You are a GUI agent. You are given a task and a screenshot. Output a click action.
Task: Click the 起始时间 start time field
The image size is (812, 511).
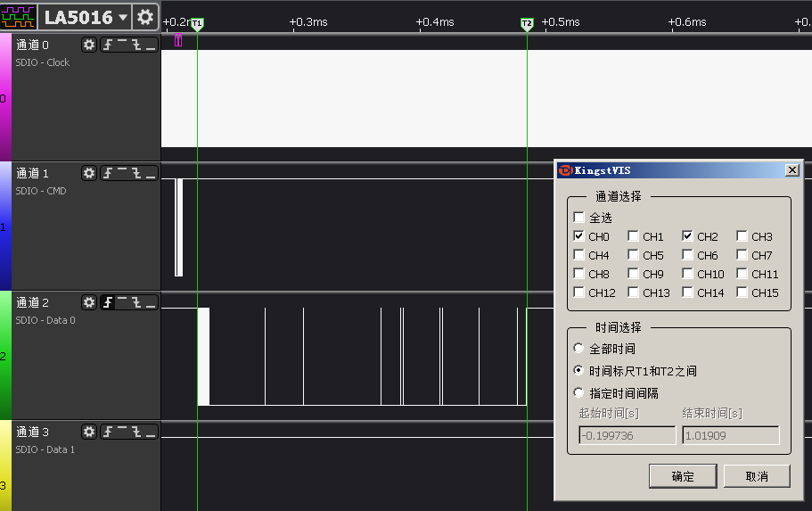click(x=627, y=435)
